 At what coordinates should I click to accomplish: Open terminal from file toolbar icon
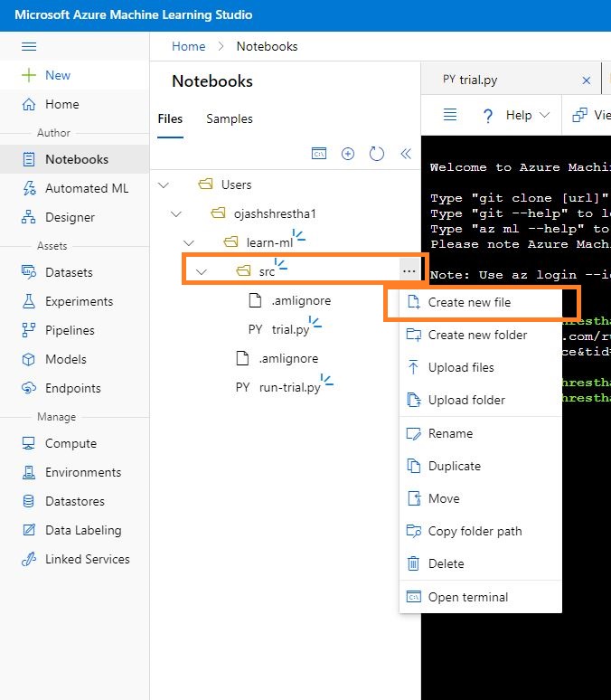point(319,154)
